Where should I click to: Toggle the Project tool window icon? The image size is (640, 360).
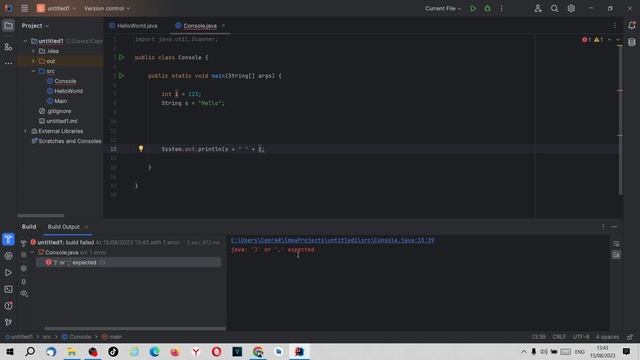tap(8, 26)
